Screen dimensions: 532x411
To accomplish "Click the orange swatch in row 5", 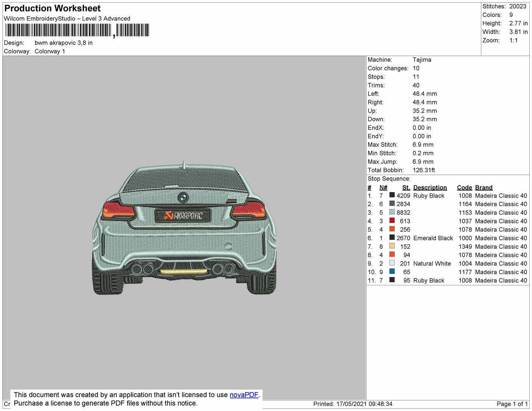I will [x=392, y=229].
